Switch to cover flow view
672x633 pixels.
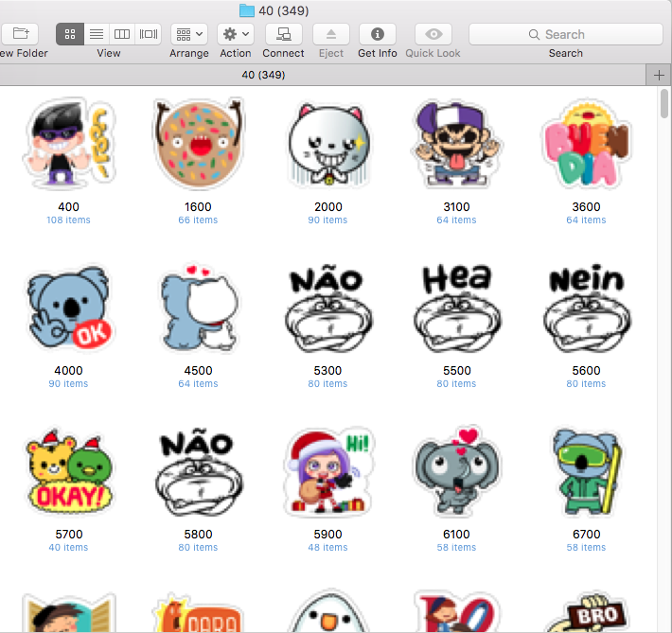click(149, 34)
